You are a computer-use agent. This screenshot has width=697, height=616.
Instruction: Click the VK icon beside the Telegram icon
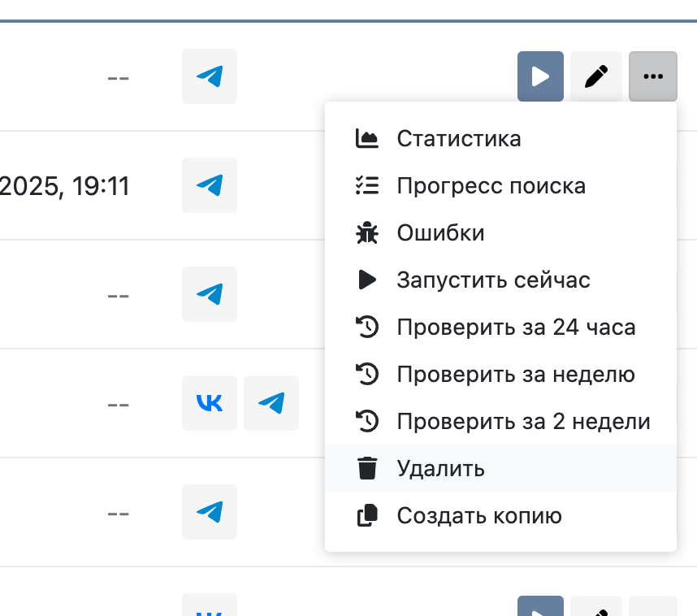tap(210, 403)
